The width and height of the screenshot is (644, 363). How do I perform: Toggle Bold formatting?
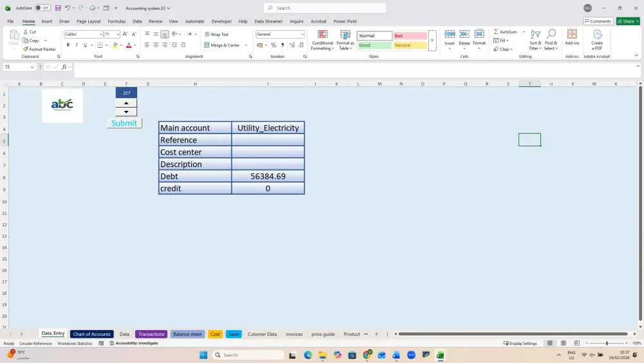(x=68, y=44)
